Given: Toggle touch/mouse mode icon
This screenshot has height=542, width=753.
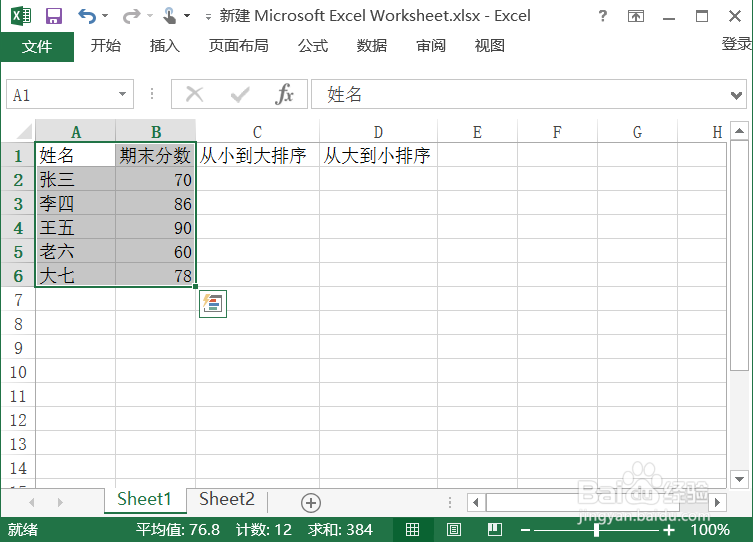Looking at the screenshot, I should (x=170, y=16).
